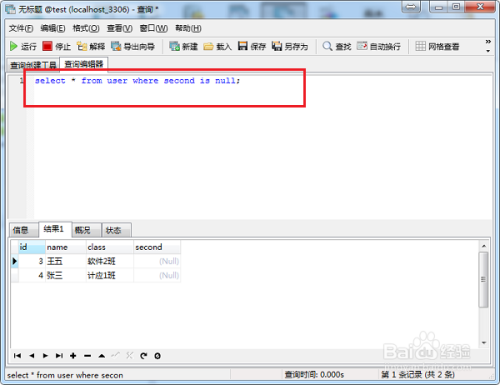The image size is (500, 385).
Task: Select Null cell in 张三 row
Action: (x=157, y=275)
